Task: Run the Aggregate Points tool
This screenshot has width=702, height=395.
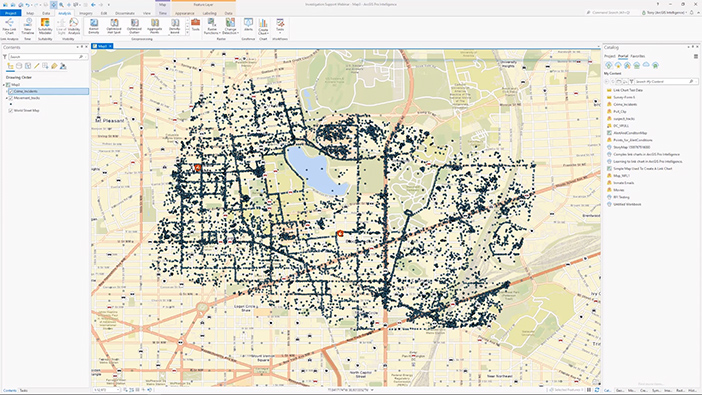Action: [x=154, y=26]
